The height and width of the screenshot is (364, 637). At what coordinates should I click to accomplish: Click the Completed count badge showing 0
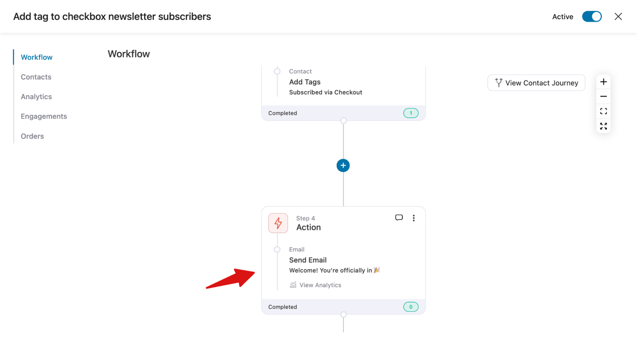pyautogui.click(x=411, y=306)
